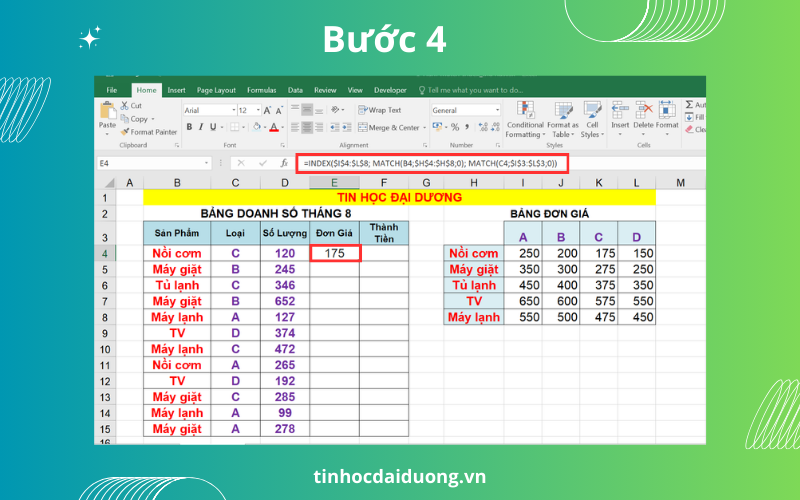Click Decrease Decimal icon
800x500 pixels.
(495, 127)
